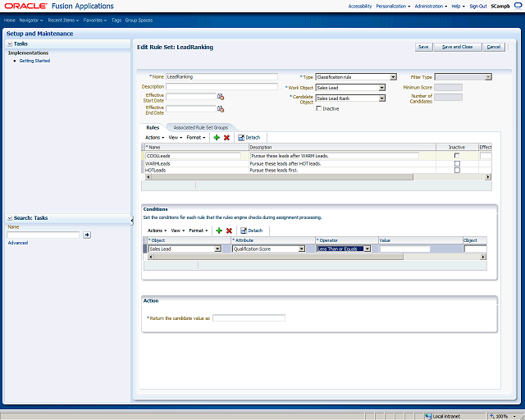The image size is (525, 420).
Task: Click Sign Out
Action: (478, 6)
